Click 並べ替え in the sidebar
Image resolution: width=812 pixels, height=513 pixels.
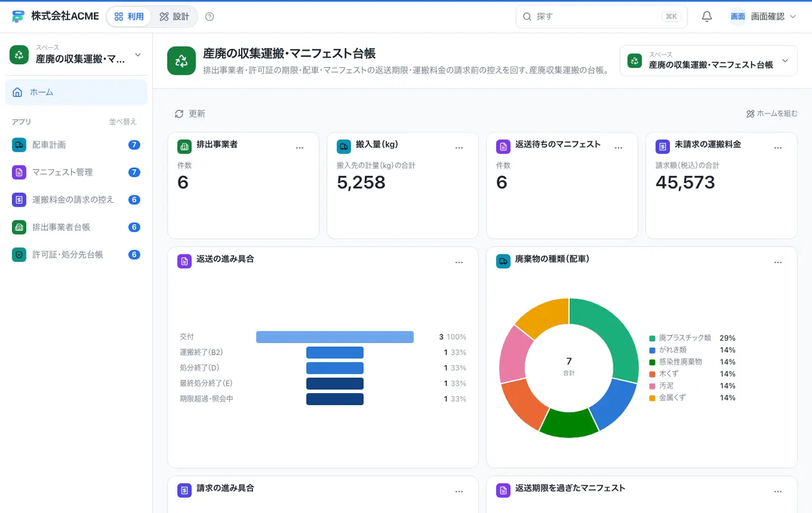(122, 122)
